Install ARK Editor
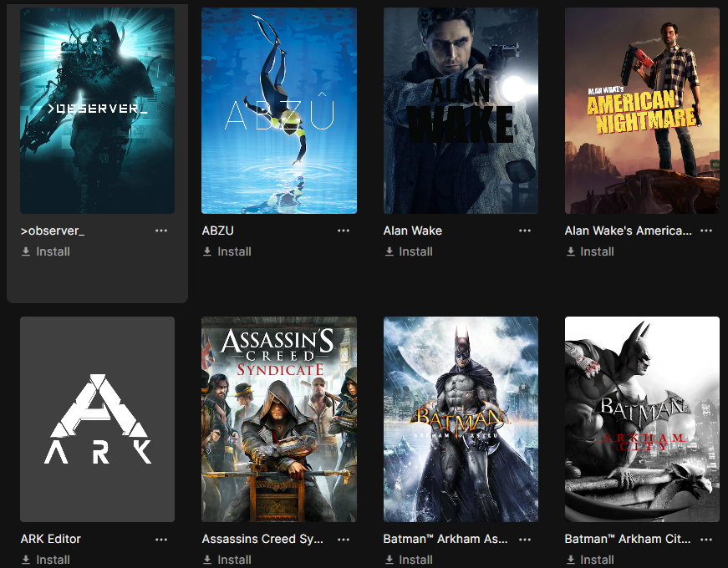 coord(46,560)
